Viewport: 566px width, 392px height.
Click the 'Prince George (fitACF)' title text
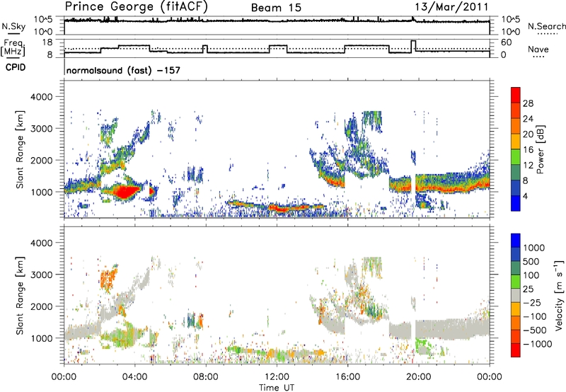[x=136, y=7]
